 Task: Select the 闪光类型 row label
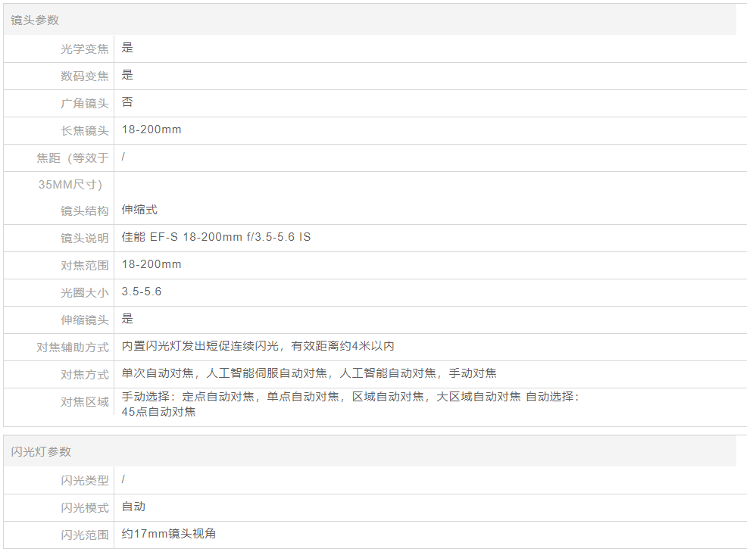pyautogui.click(x=85, y=481)
